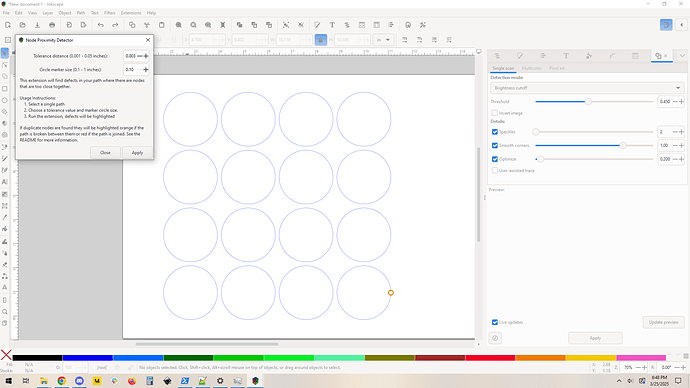Click the Smooth corners slider handle
This screenshot has width=690, height=388.
click(623, 146)
